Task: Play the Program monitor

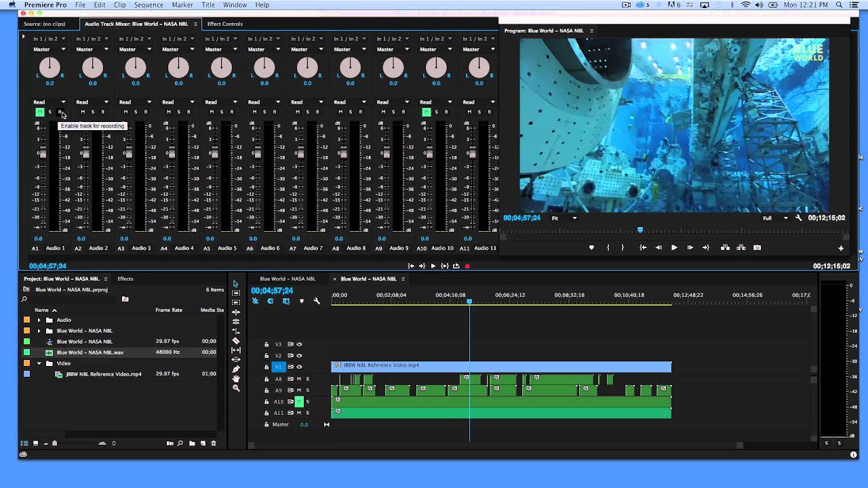Action: (x=674, y=248)
